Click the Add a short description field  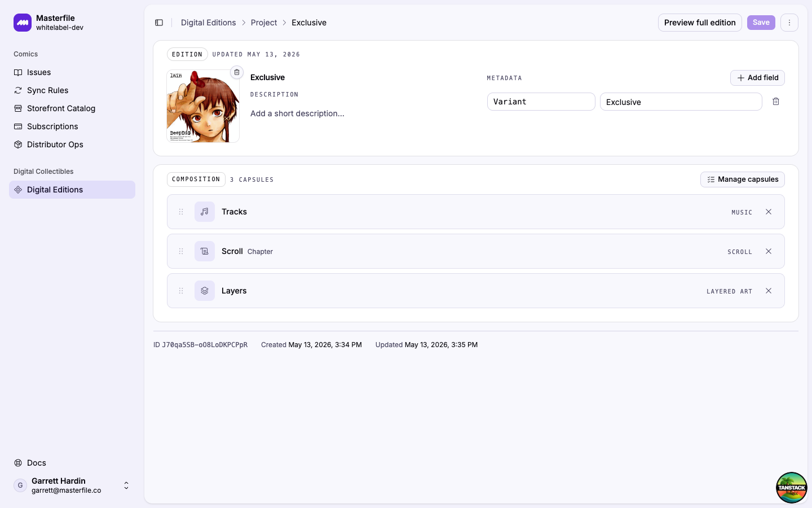[297, 113]
